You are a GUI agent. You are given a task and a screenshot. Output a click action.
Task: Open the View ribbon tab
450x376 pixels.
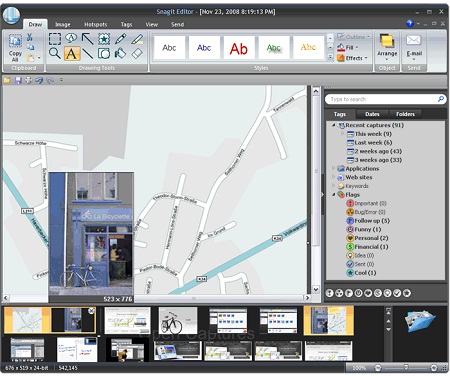pyautogui.click(x=152, y=24)
